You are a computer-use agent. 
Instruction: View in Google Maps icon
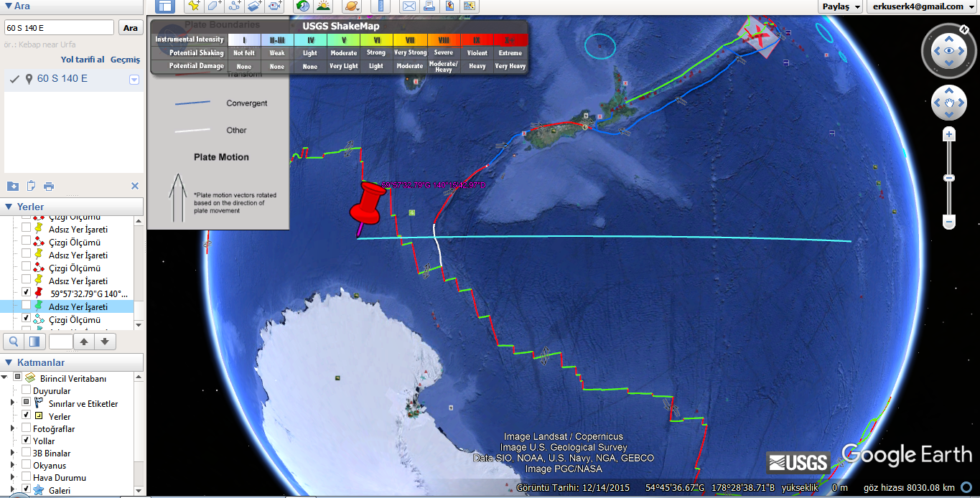coord(470,6)
